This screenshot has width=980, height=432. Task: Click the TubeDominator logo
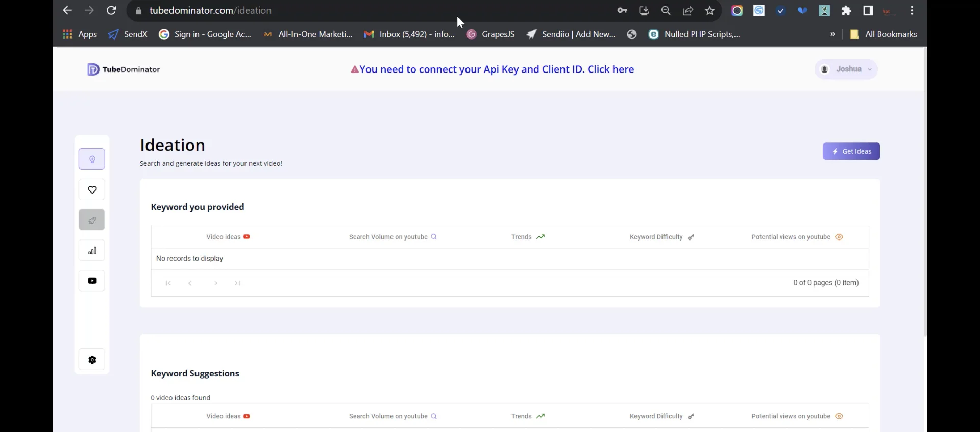click(x=124, y=69)
